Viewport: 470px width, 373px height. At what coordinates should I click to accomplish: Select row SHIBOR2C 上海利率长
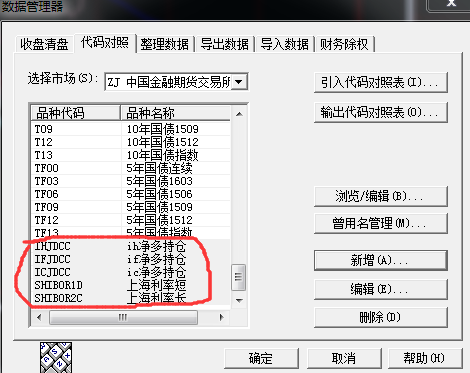(x=131, y=298)
